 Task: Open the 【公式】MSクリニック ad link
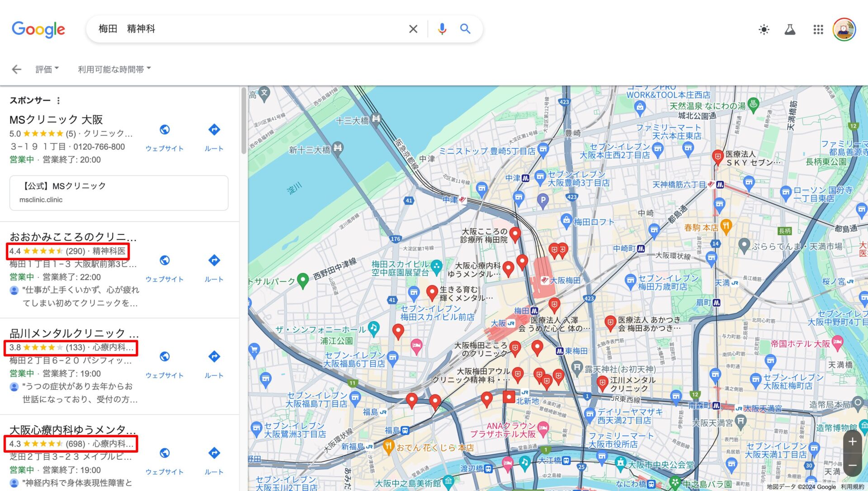(119, 193)
